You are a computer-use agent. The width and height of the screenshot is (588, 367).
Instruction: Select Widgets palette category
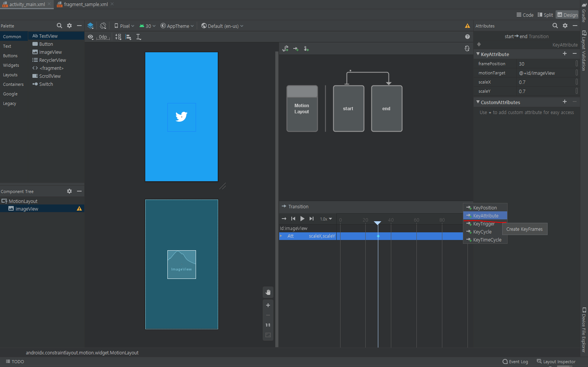[14, 65]
